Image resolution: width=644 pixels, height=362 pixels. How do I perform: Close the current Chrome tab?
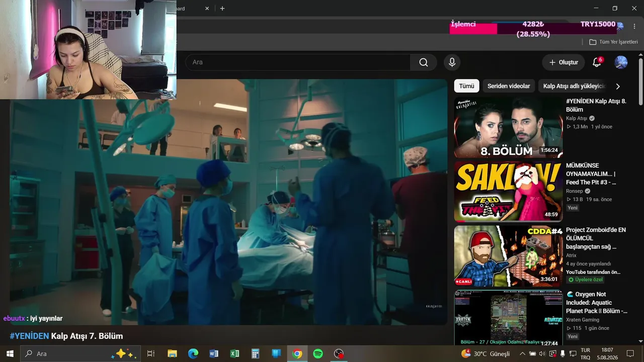(207, 9)
